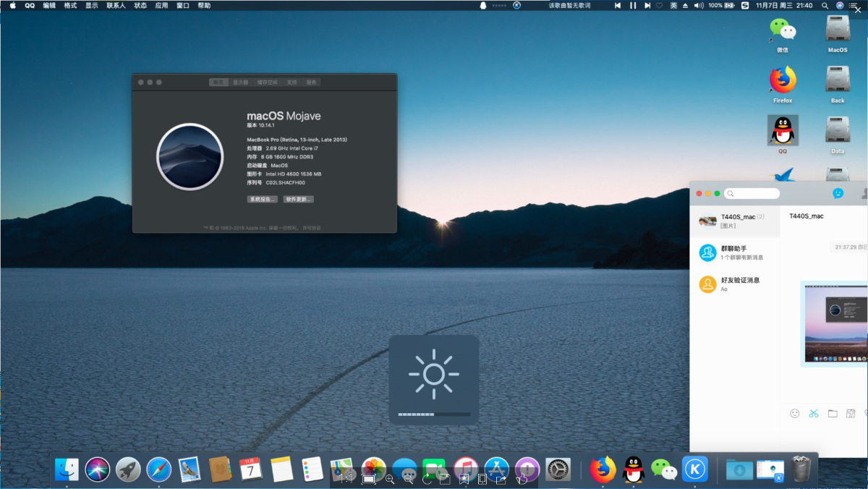The height and width of the screenshot is (489, 868).
Task: Click the version text 10.14.1
Action: click(267, 125)
